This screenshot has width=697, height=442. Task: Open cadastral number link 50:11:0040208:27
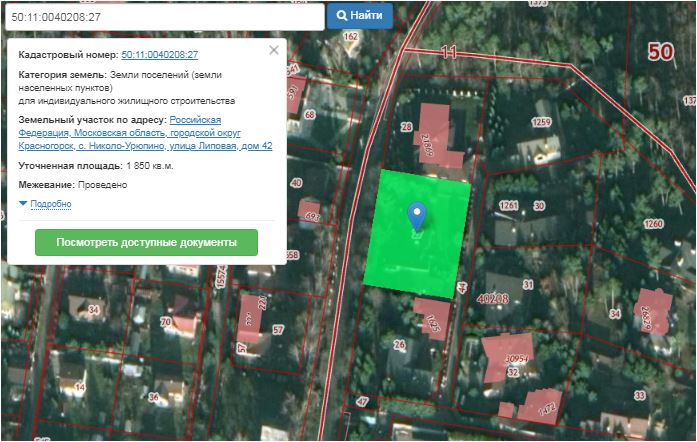click(159, 55)
